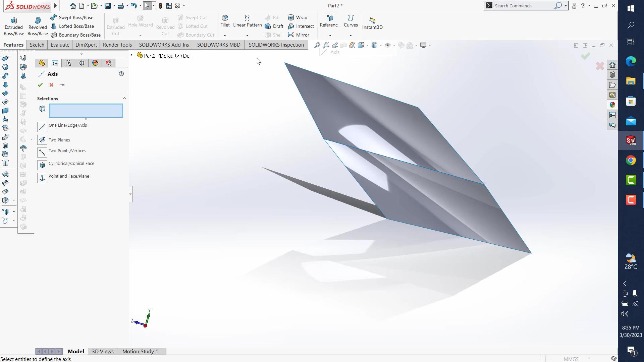Open the DisplayManager appearance tab icon
Image resolution: width=644 pixels, height=362 pixels.
click(95, 63)
